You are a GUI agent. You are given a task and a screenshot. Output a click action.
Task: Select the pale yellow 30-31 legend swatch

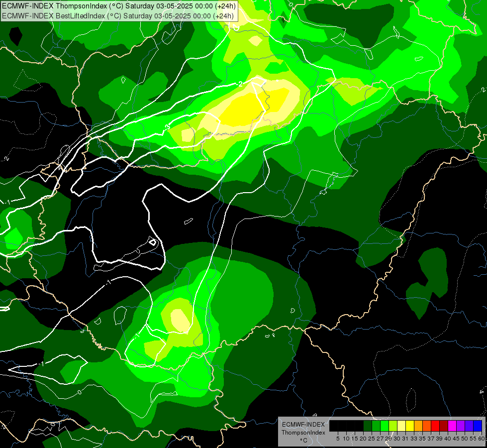point(401,426)
